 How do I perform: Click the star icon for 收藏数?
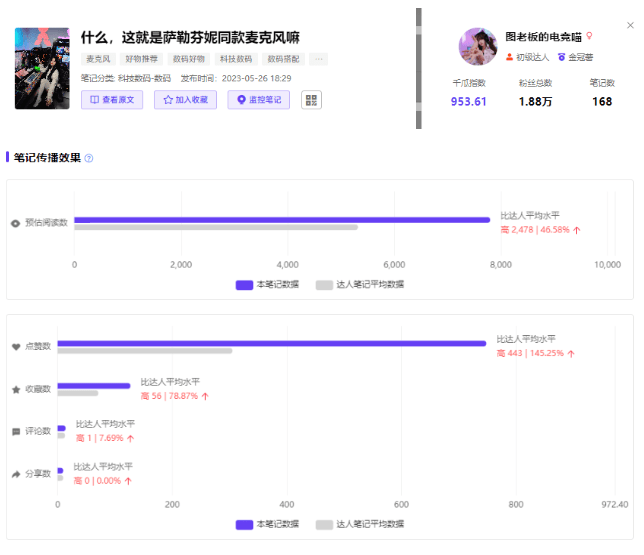pos(16,389)
